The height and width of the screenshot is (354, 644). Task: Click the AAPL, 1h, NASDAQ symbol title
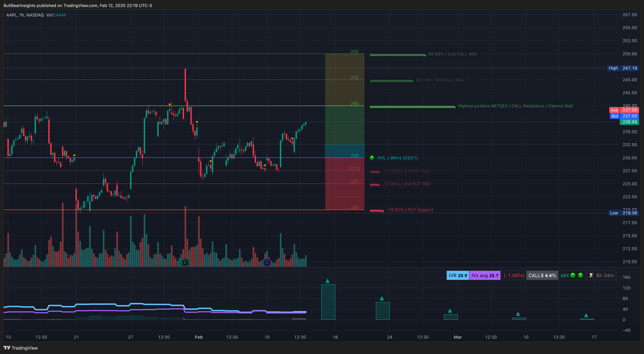pos(25,15)
